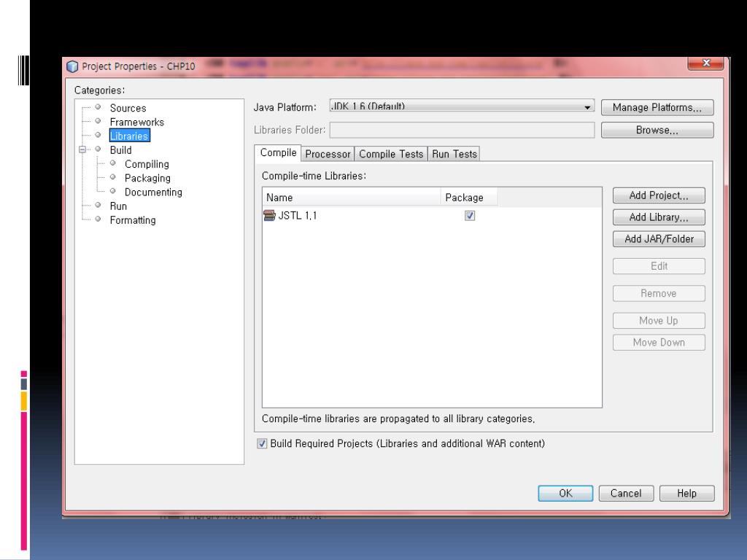Select the Libraries category
Image resolution: width=747 pixels, height=560 pixels.
[130, 136]
